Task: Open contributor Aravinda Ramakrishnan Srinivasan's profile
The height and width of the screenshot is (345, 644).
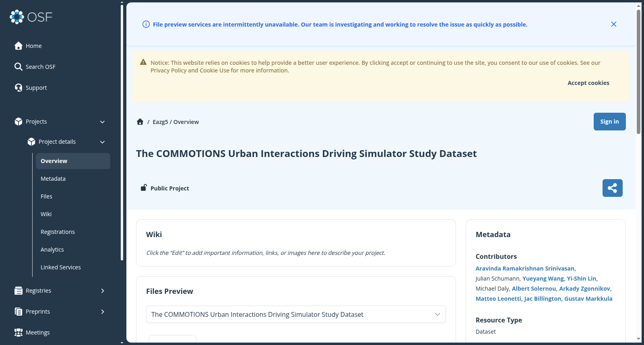Action: [526, 269]
